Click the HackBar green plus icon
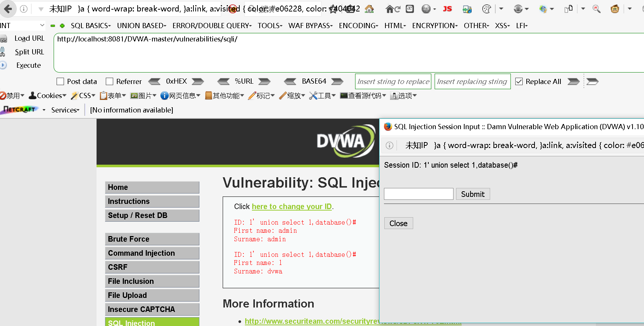Screen dimensions: 644x326 click(62, 26)
